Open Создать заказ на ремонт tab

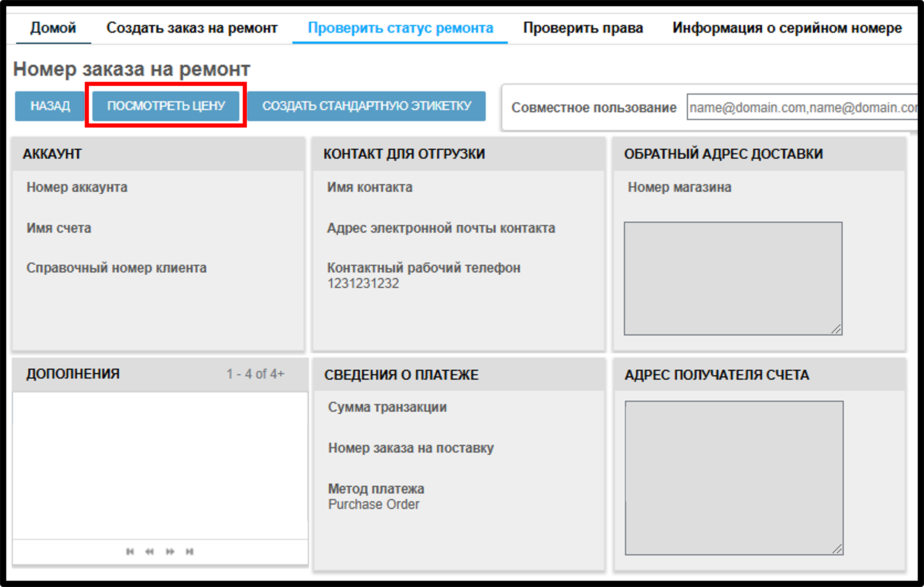coord(192,28)
